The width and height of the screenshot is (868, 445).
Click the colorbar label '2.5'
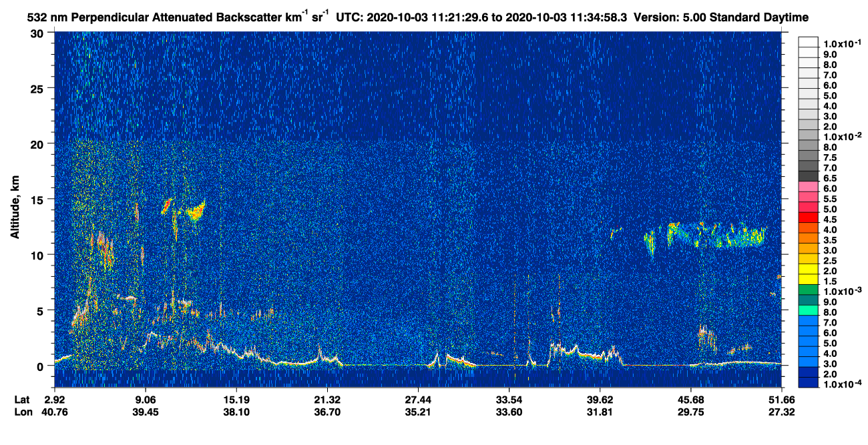coord(831,262)
